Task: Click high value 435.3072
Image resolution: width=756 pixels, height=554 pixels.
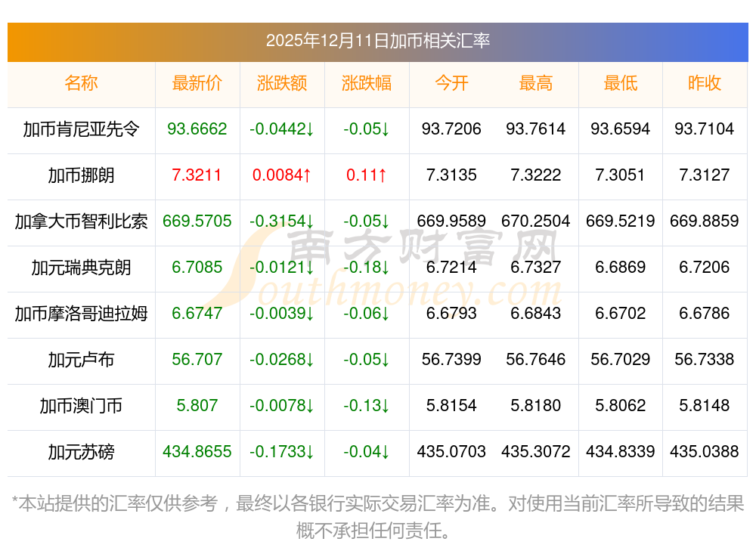Action: [x=536, y=451]
